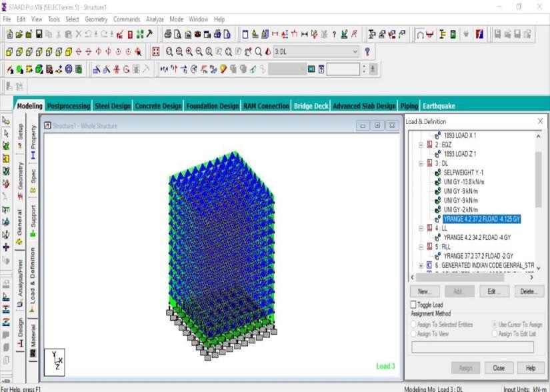Collapse the 4 : LL load tree node
The height and width of the screenshot is (392, 550).
(x=421, y=228)
